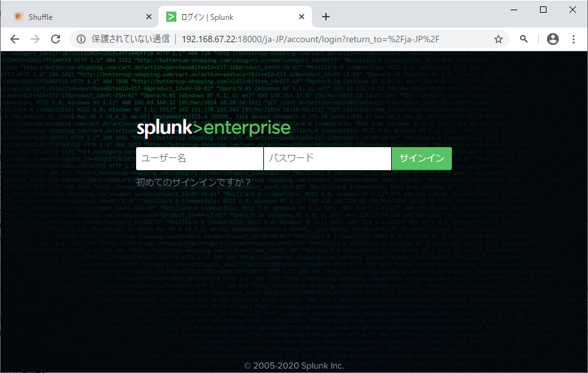588x373 pixels.
Task: Click the green サインイン button
Action: click(x=421, y=159)
